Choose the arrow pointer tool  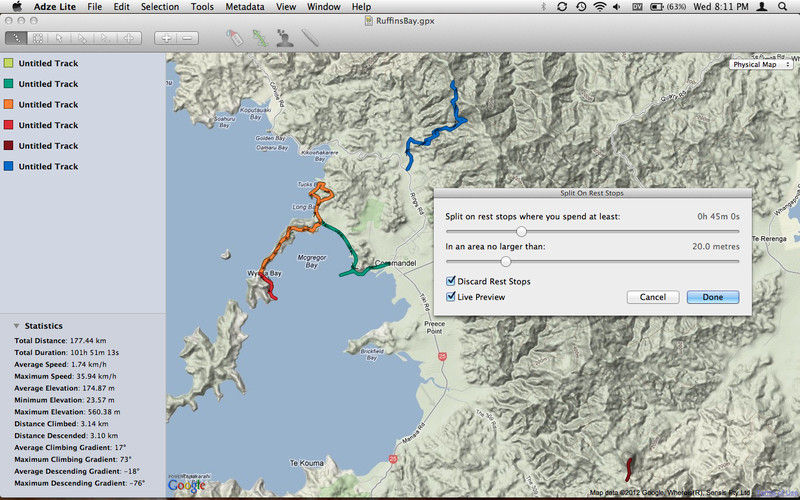[60, 38]
